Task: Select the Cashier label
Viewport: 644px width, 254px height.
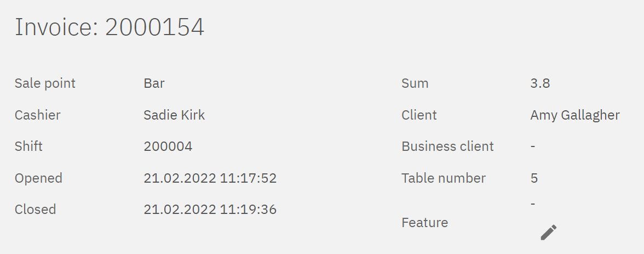Action: click(37, 115)
